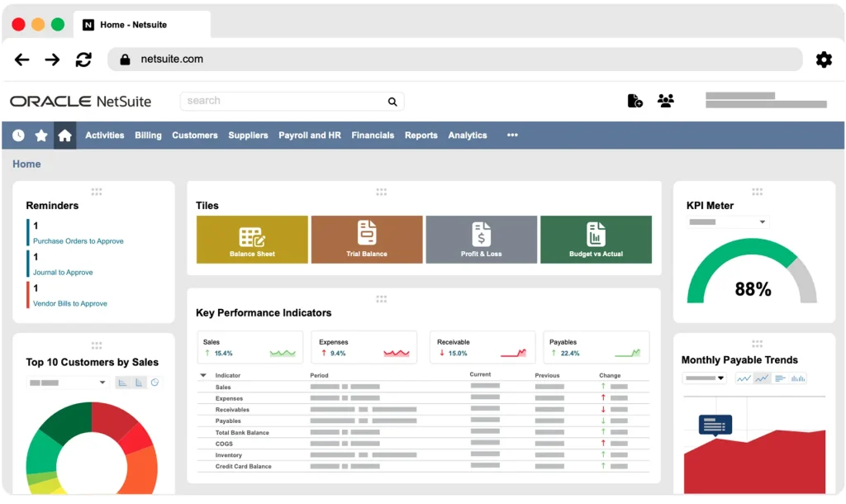Click the comment tooltip icon on payable chart
Viewport: 846px width, 504px height.
click(x=715, y=426)
